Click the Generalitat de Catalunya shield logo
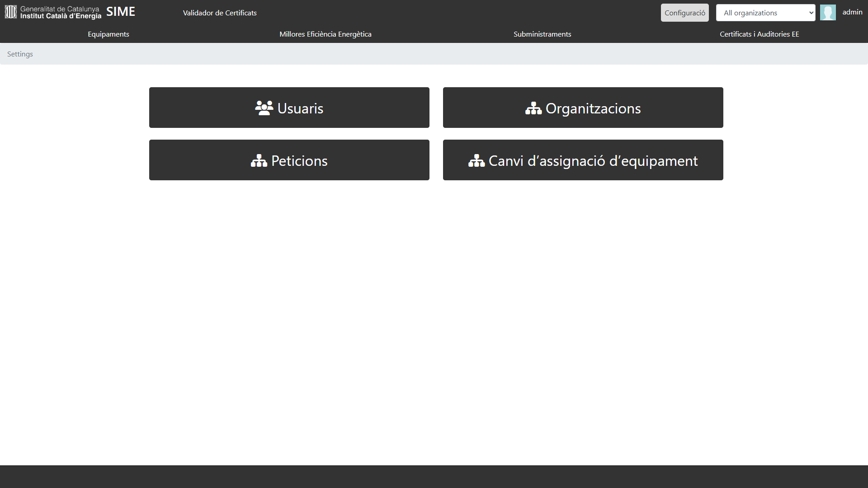Screen dimensions: 868x488 pos(11,12)
